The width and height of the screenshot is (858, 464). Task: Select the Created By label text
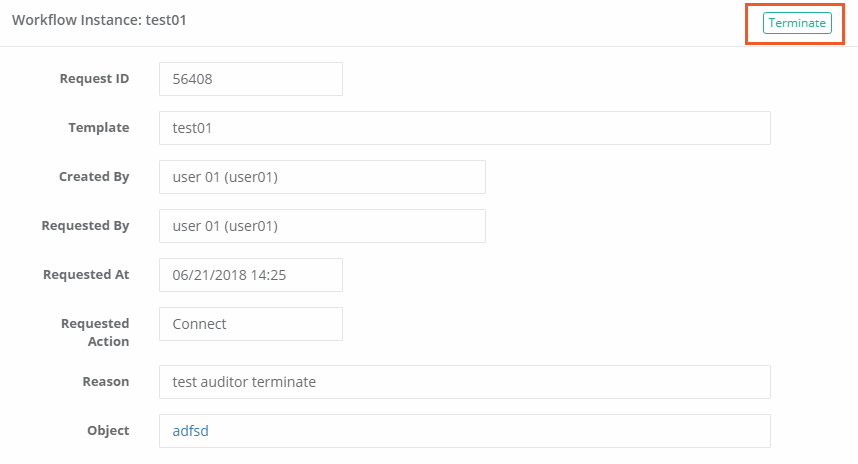coord(94,177)
